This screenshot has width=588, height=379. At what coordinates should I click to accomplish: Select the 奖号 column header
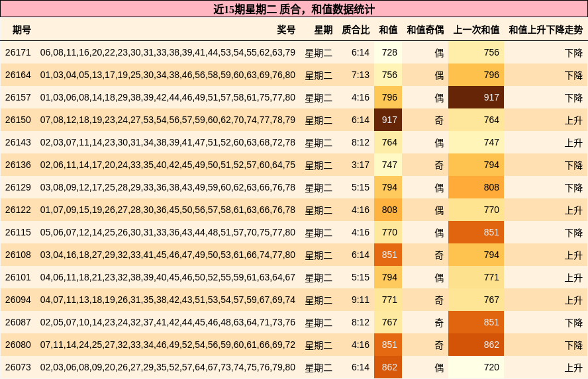click(x=286, y=30)
